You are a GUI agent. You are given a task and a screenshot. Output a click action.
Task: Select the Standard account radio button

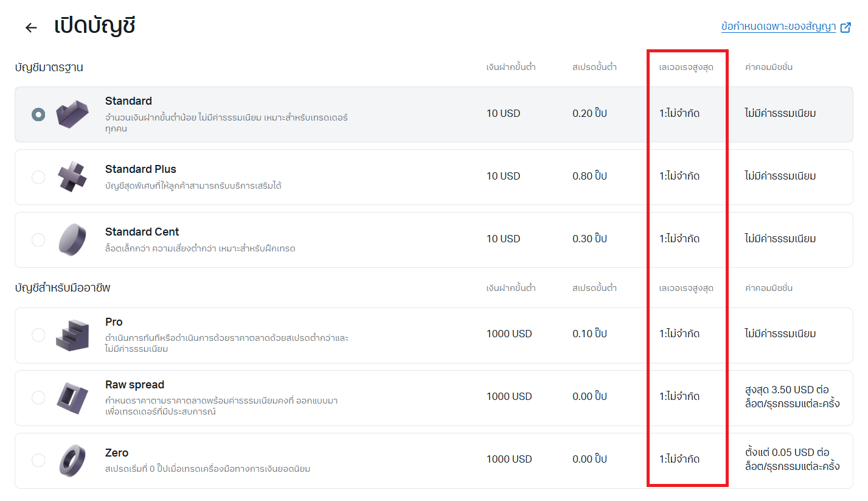tap(38, 114)
